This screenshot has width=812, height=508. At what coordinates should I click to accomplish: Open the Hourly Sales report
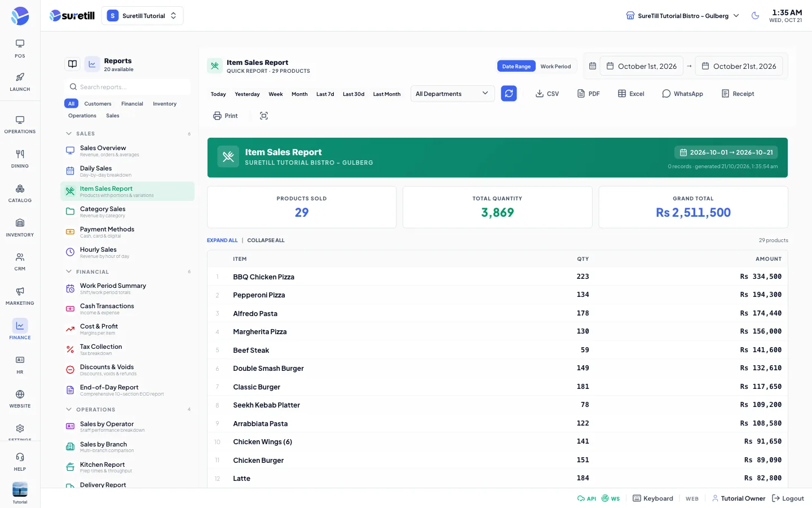click(x=127, y=252)
